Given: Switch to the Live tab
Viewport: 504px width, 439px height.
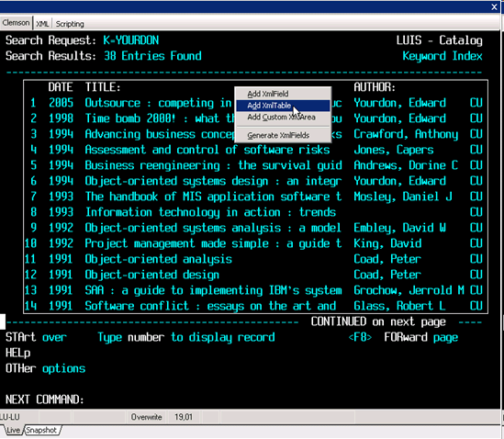Looking at the screenshot, I should (x=13, y=430).
